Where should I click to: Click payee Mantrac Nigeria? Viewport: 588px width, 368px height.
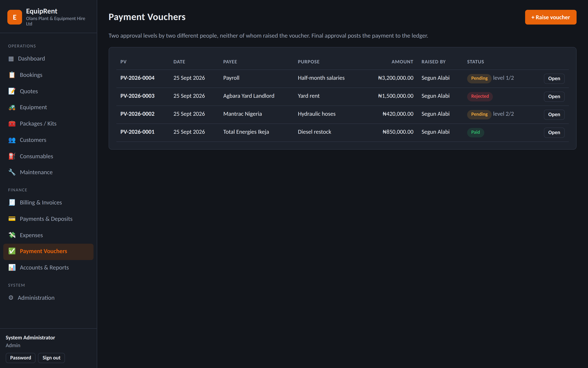click(243, 114)
